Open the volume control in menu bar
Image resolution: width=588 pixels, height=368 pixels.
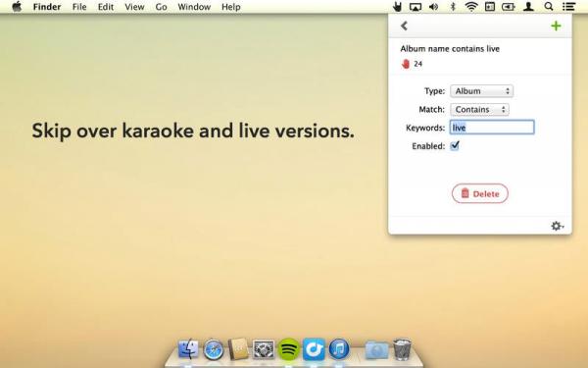434,7
